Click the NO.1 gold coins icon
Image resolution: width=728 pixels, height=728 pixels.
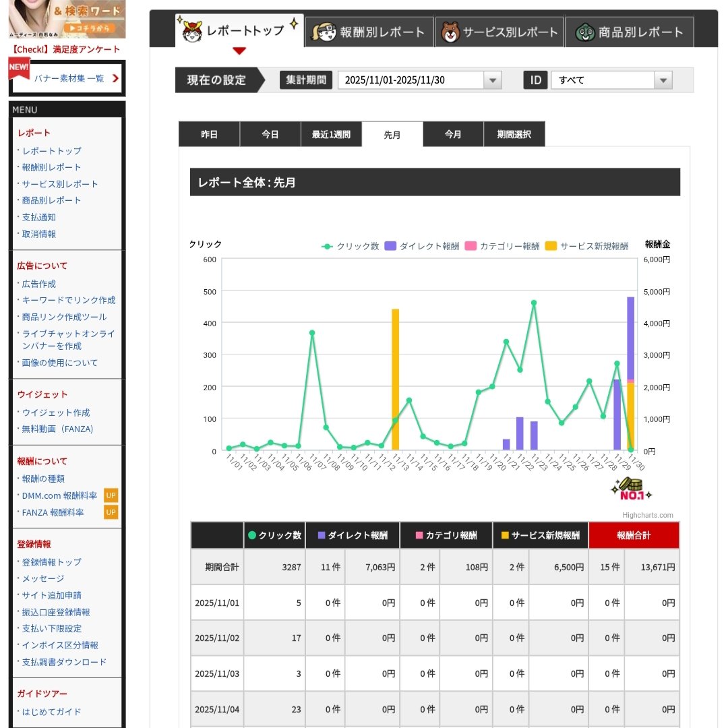click(x=632, y=489)
